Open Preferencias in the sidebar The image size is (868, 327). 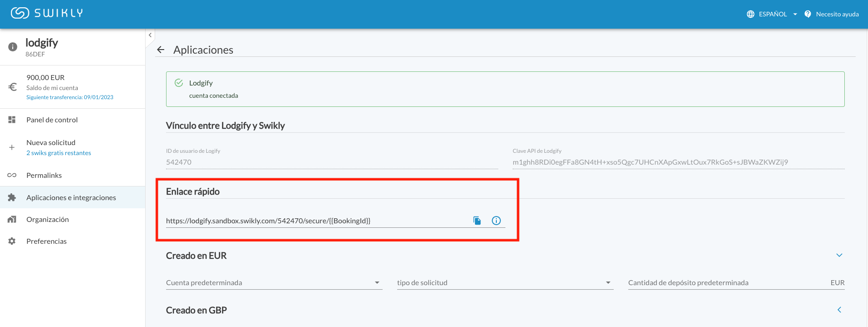coord(46,241)
